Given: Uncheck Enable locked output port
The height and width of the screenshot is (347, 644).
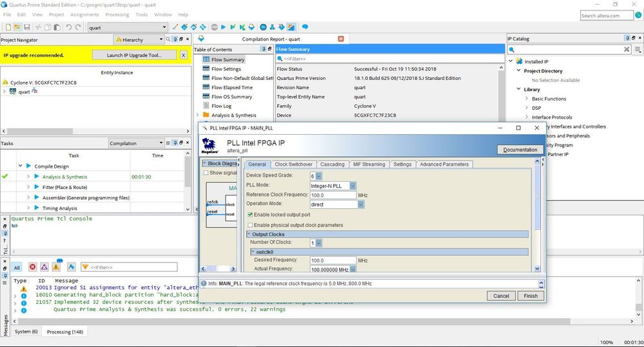Looking at the screenshot, I should pyautogui.click(x=249, y=214).
